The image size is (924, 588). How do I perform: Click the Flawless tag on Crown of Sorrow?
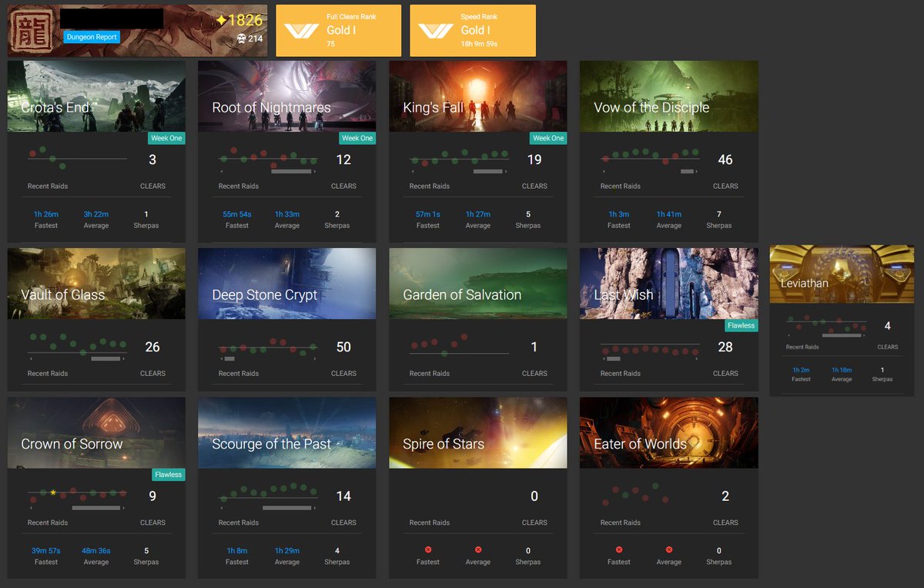[168, 474]
